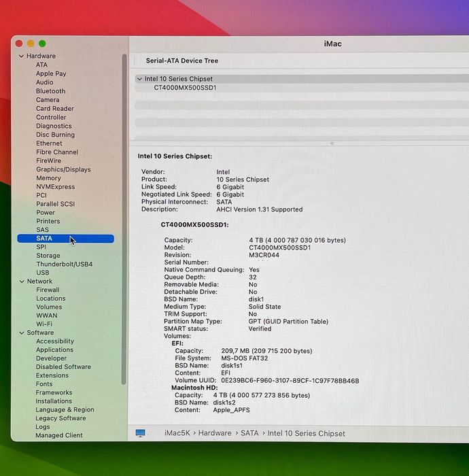Screen dimensions: 469x476
Task: Click the highlighted SATA sidebar item
Action: [65, 239]
